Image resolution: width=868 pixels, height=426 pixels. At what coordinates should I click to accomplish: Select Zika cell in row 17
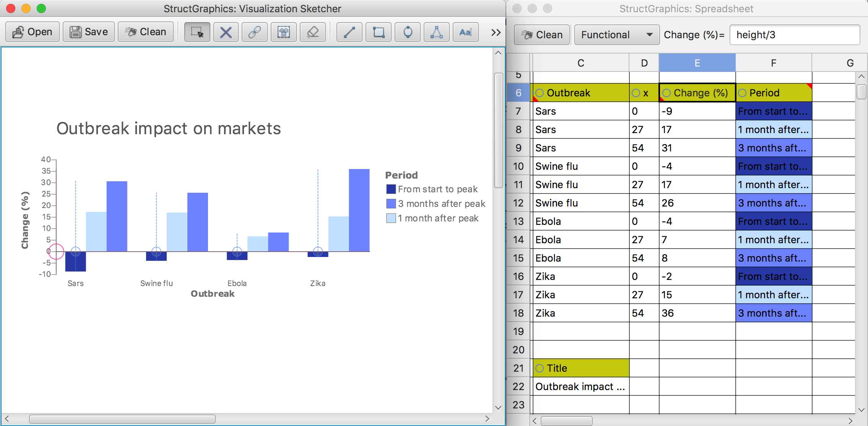coord(581,295)
